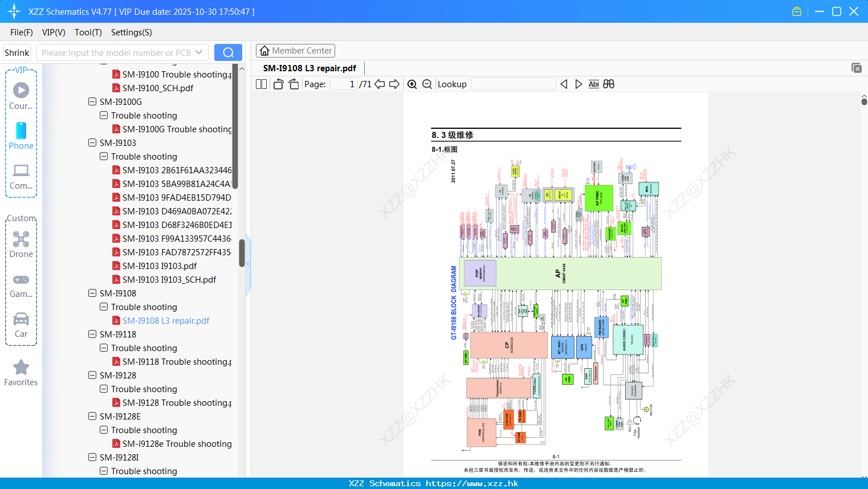Open SM-I9103 I9103_SCH.pdf file
The height and width of the screenshot is (489, 868).
[169, 280]
